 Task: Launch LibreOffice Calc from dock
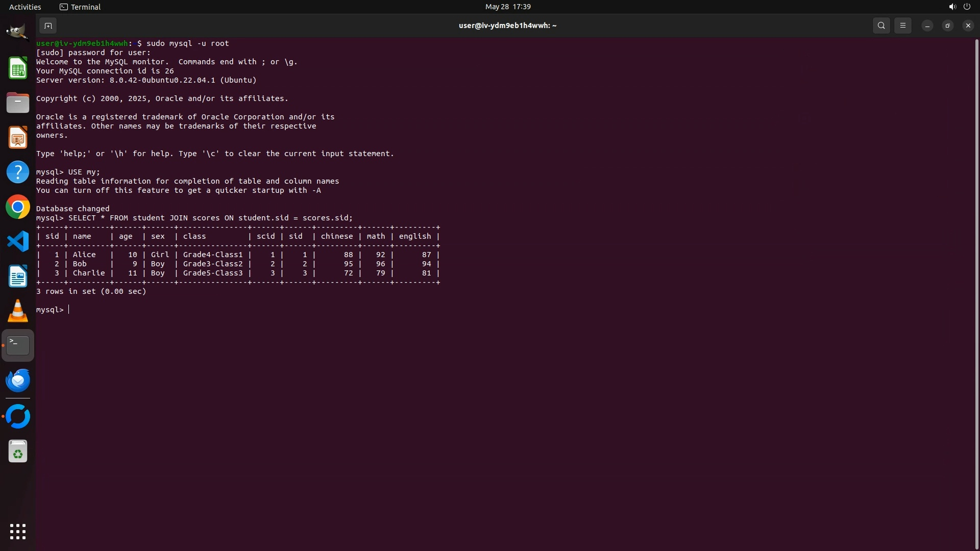click(x=17, y=68)
